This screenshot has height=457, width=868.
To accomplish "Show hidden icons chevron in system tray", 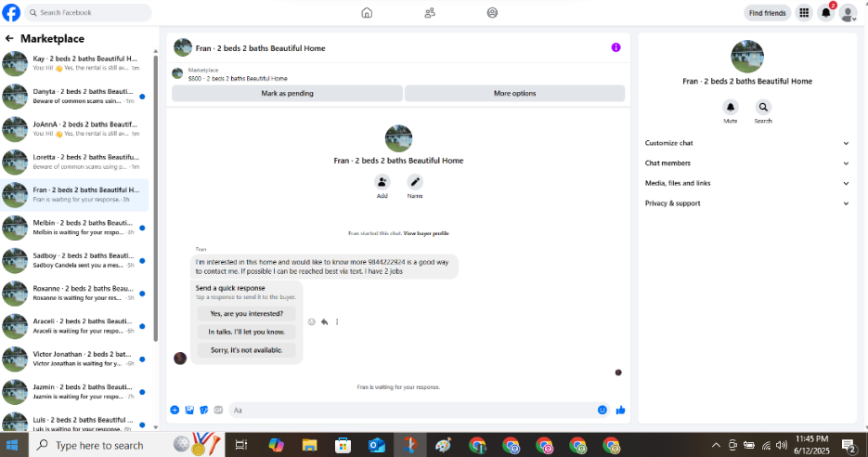I will click(716, 445).
